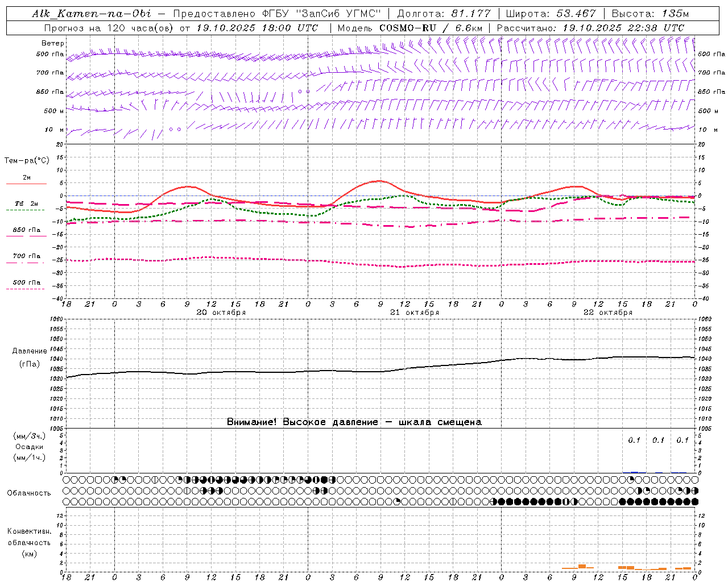Screen dimensions: 728x582
Task: Click the Тем-ра(°C) temperature section label
Action: click(x=27, y=161)
